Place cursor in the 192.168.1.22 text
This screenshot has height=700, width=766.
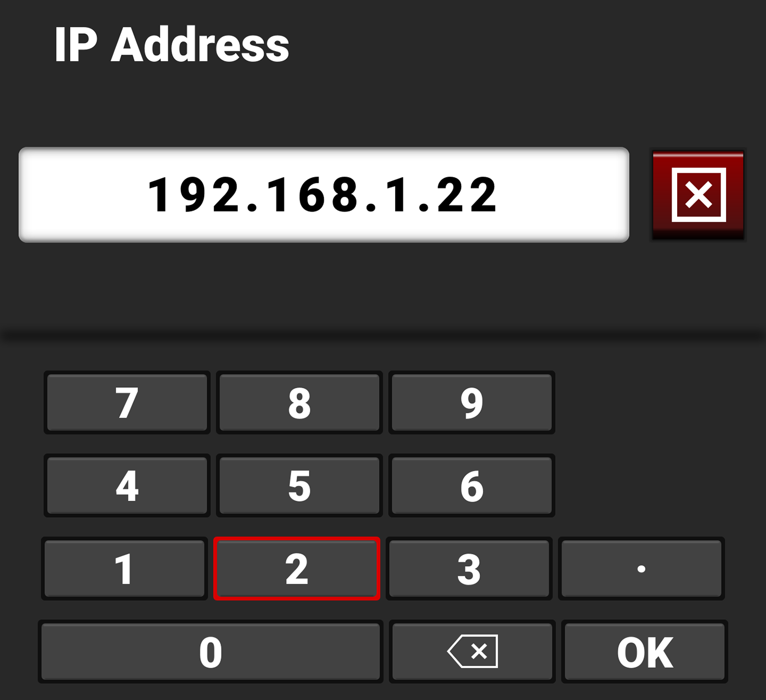(322, 194)
